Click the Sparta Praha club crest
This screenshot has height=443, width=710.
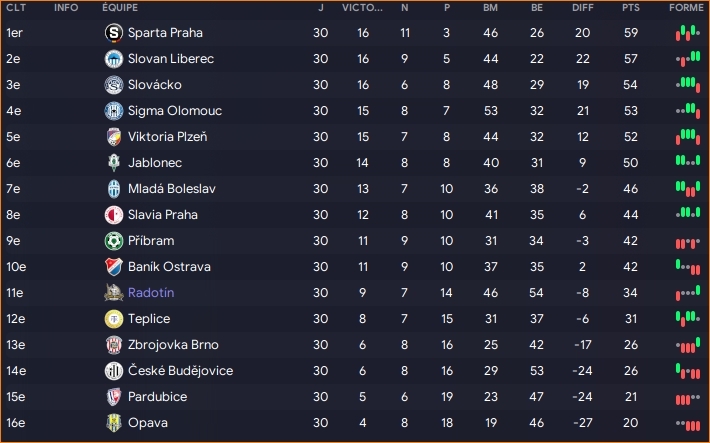point(113,33)
